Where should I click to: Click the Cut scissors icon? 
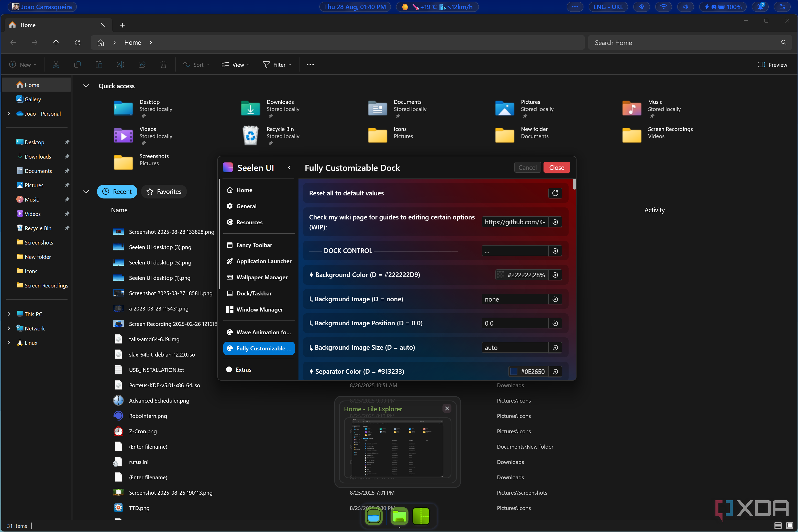56,64
